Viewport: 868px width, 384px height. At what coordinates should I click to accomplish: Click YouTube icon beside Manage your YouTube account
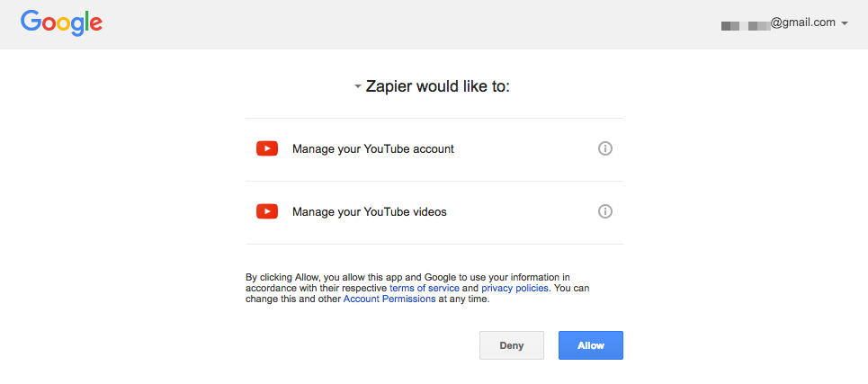pos(267,148)
